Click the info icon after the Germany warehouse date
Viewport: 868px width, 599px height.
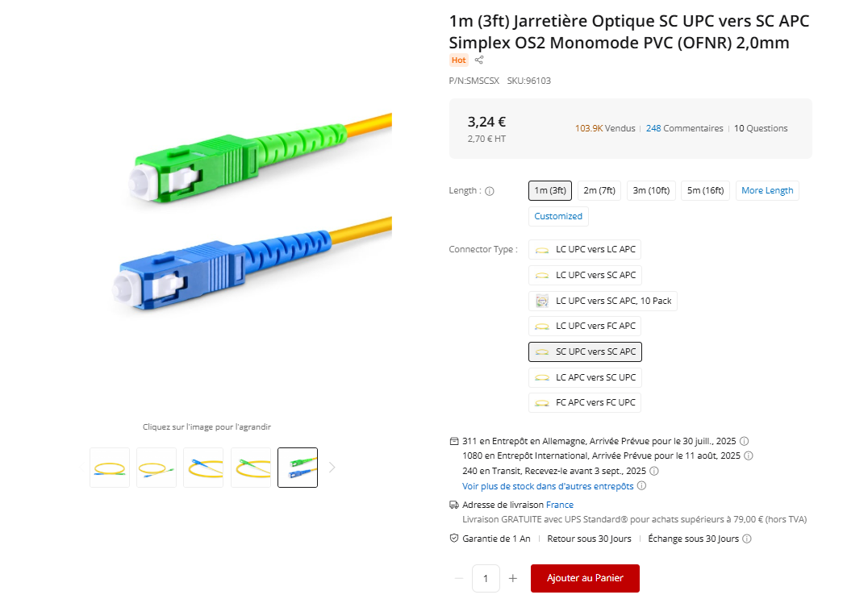(743, 441)
